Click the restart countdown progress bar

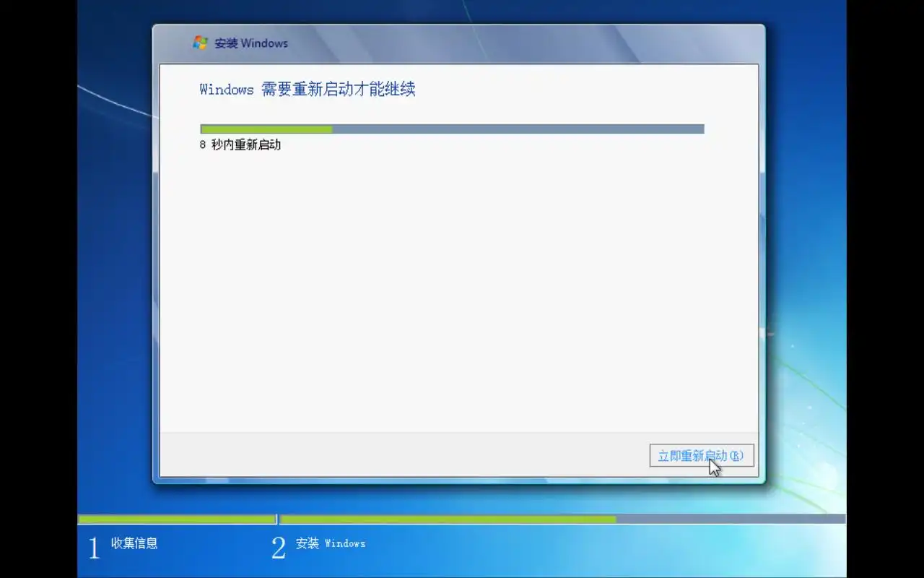(x=452, y=129)
